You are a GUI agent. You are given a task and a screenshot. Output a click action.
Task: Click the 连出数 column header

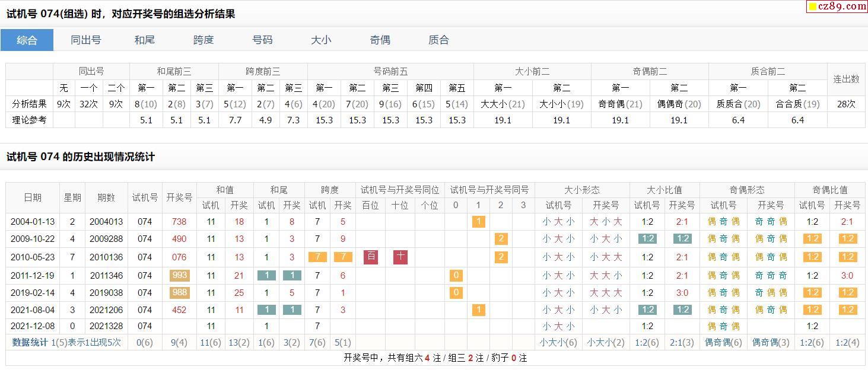[846, 79]
